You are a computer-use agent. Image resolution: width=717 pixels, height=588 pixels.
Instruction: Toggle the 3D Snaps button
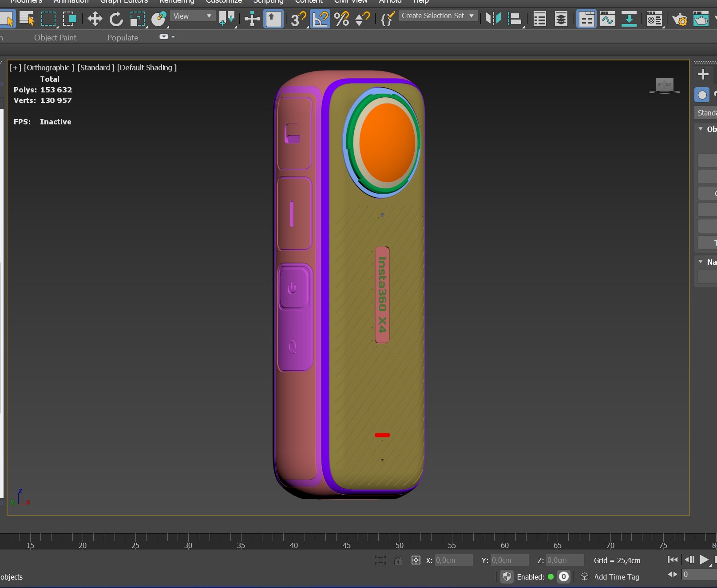pyautogui.click(x=298, y=19)
